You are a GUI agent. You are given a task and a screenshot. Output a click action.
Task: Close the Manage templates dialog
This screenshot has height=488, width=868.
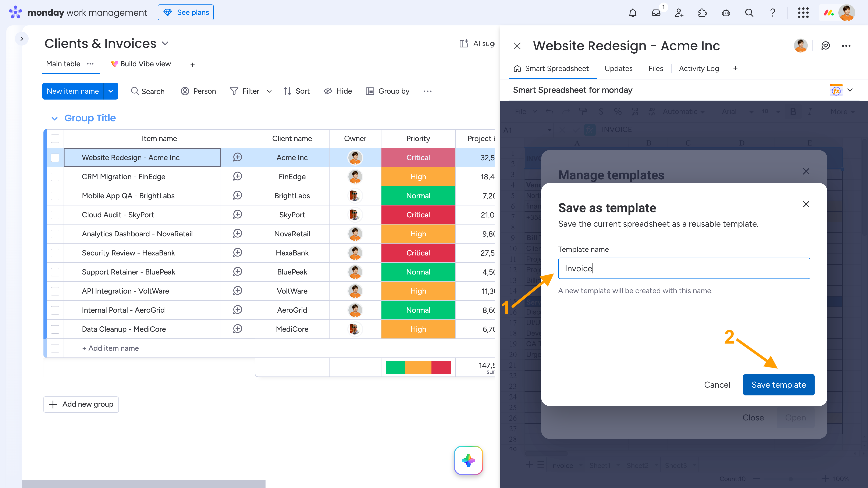coord(806,171)
